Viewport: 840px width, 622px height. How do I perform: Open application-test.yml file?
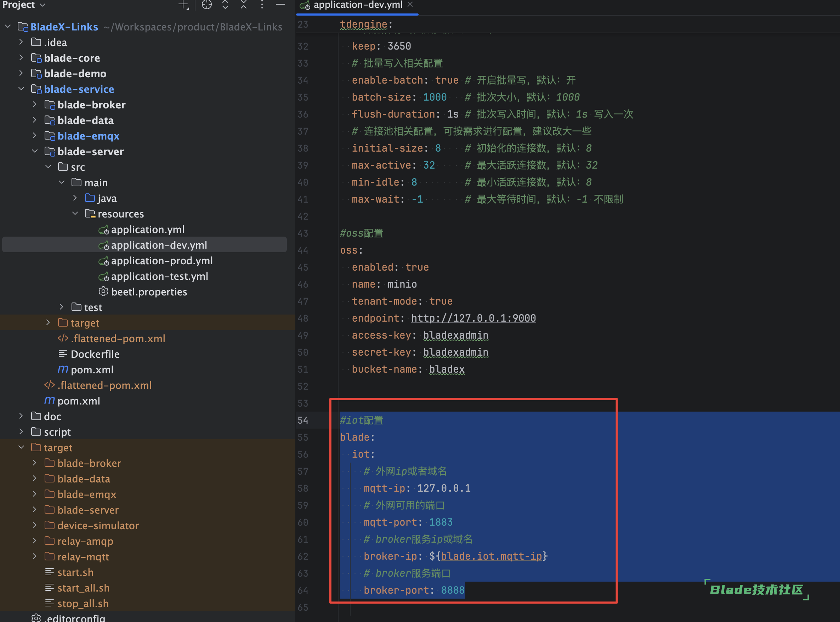tap(160, 276)
